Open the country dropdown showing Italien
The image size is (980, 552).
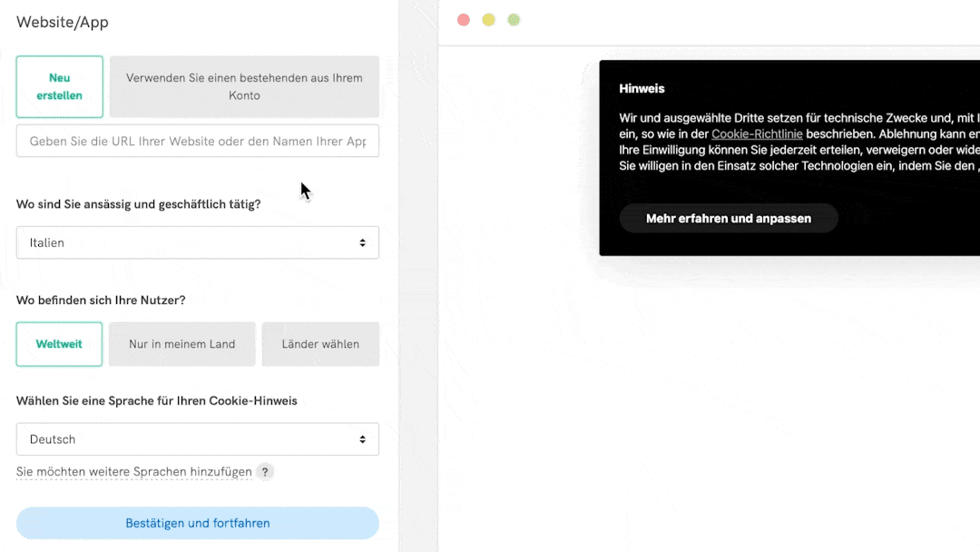click(x=197, y=243)
